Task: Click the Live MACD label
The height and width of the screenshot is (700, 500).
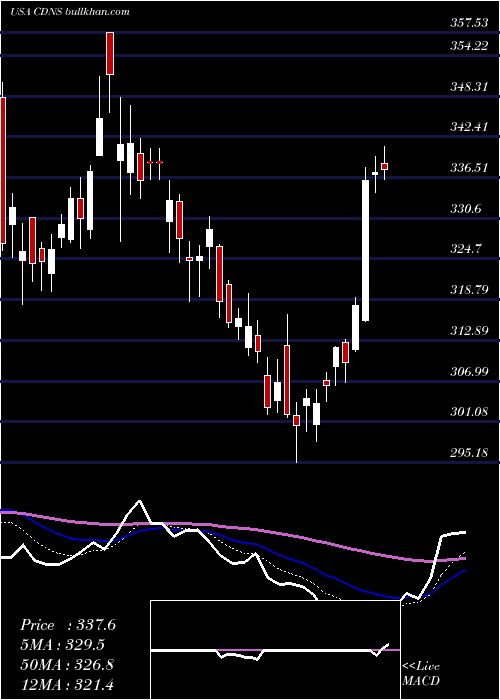Action: point(421,673)
